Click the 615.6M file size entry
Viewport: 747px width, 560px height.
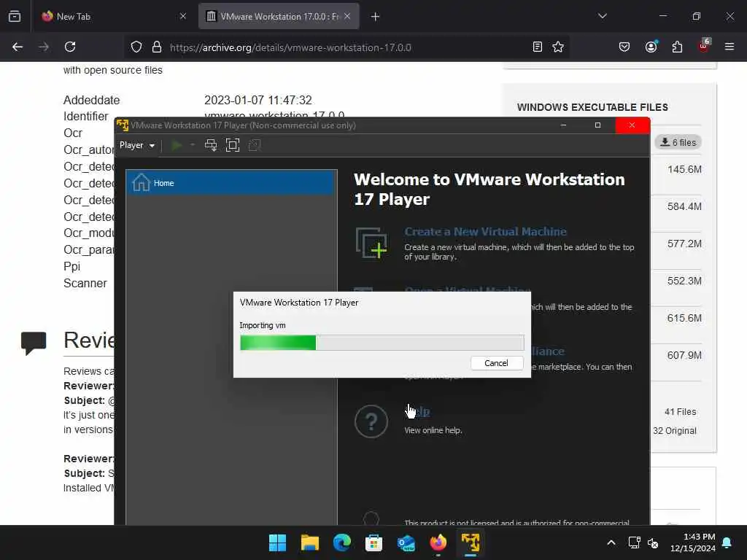click(684, 318)
